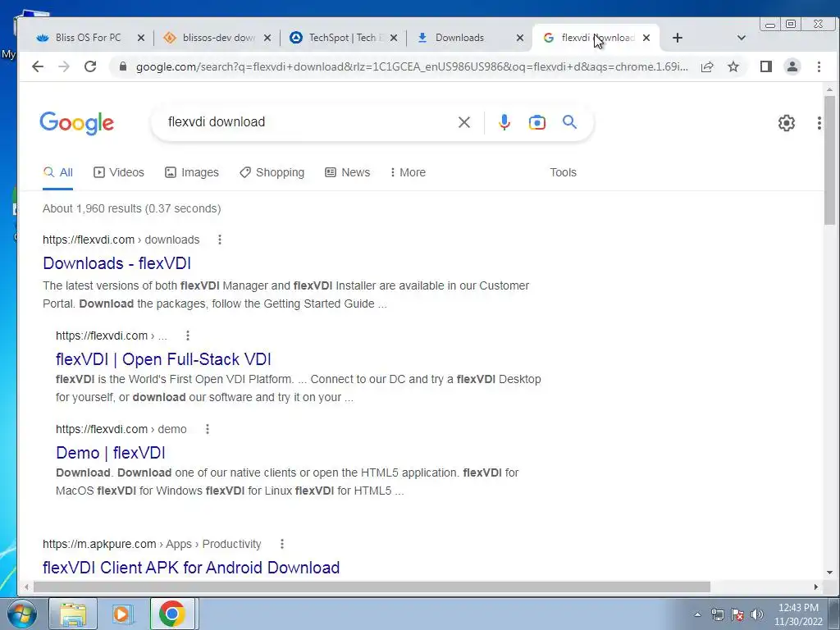Submit search with the magnifier icon

coord(569,122)
